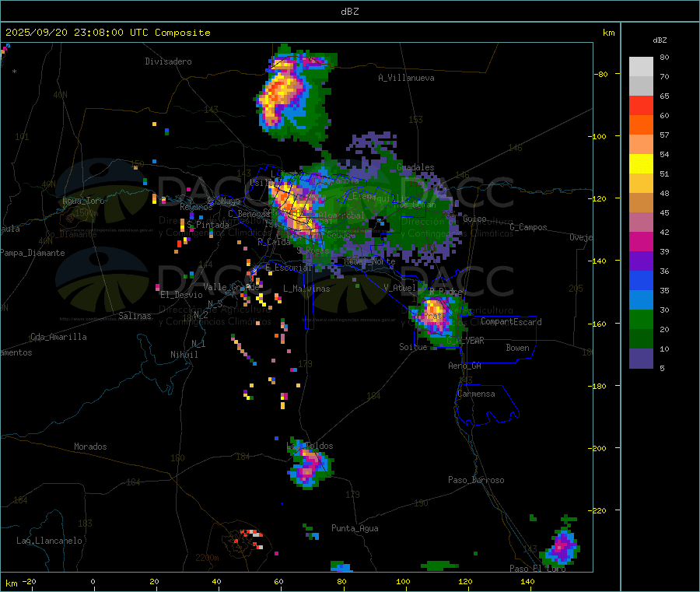Click the Aero_GA place label
This screenshot has height=592, width=700.
(x=465, y=366)
